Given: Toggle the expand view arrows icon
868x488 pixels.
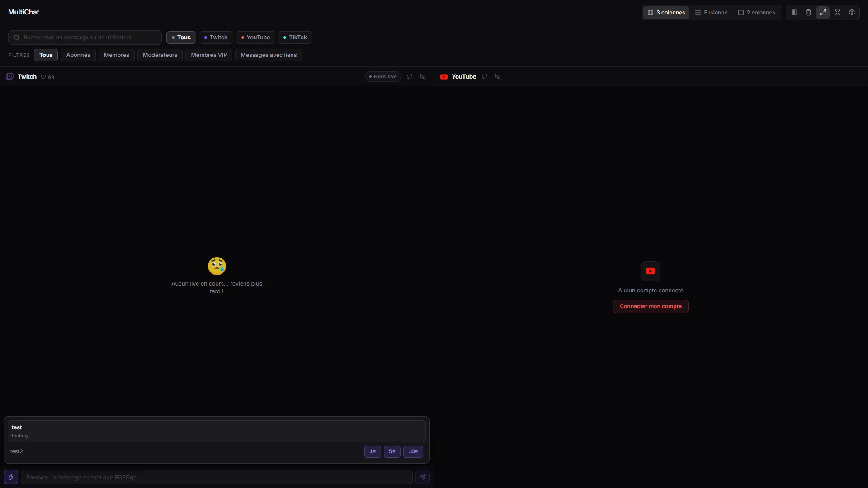Looking at the screenshot, I should tap(823, 13).
